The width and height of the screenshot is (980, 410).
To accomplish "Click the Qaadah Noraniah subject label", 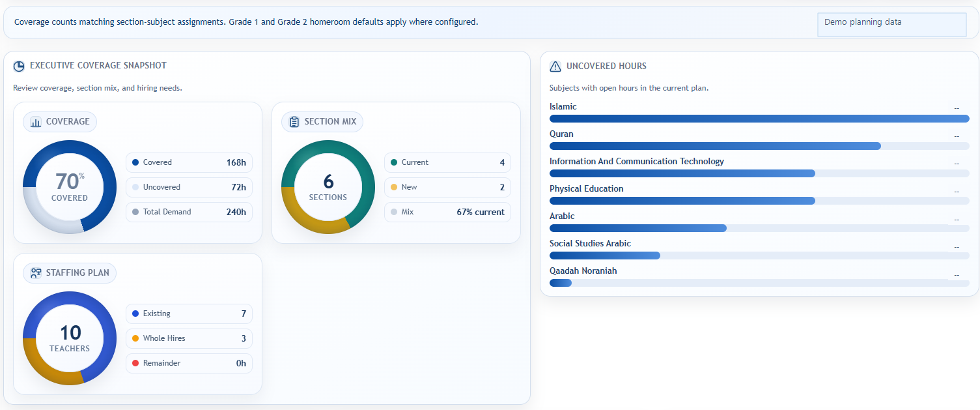I will click(583, 271).
